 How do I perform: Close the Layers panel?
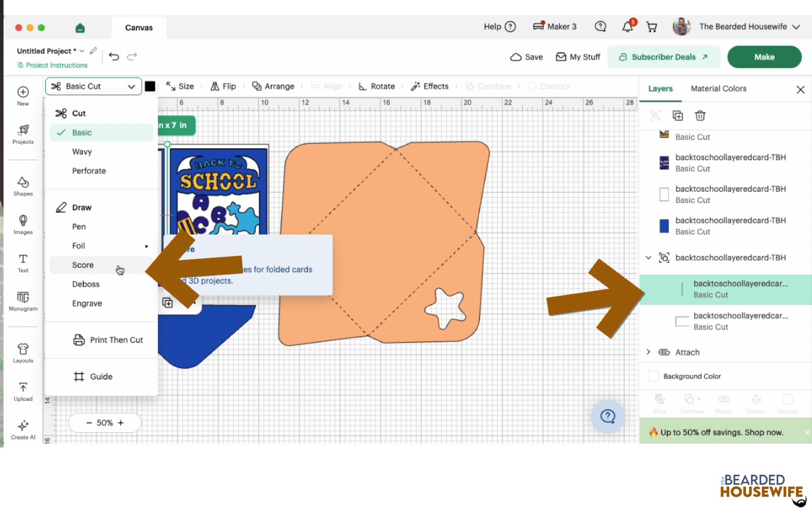[x=800, y=89]
